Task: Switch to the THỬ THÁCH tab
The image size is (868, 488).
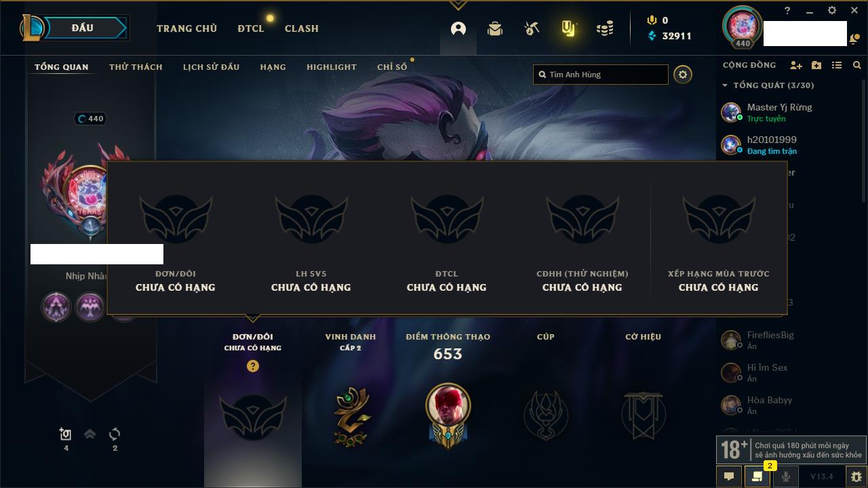Action: [136, 67]
